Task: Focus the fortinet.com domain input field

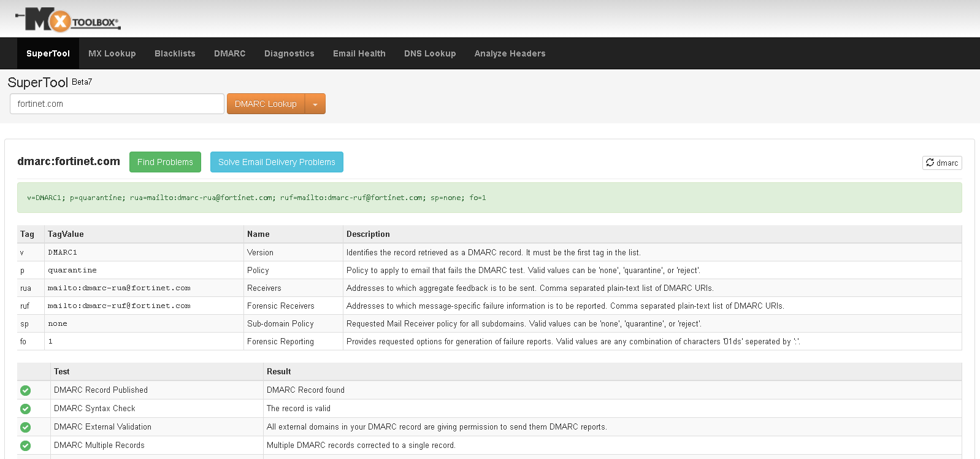Action: point(117,104)
